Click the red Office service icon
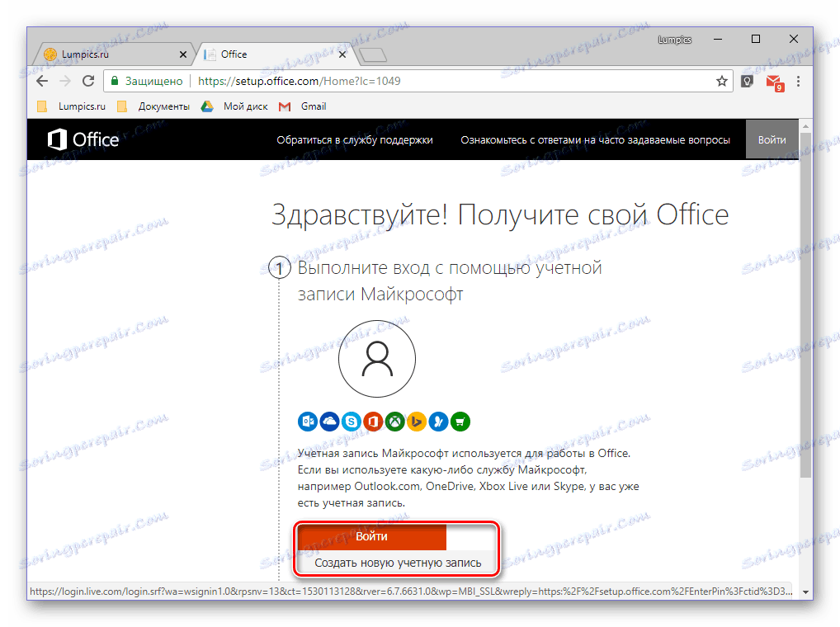This screenshot has height=627, width=840. point(373,422)
